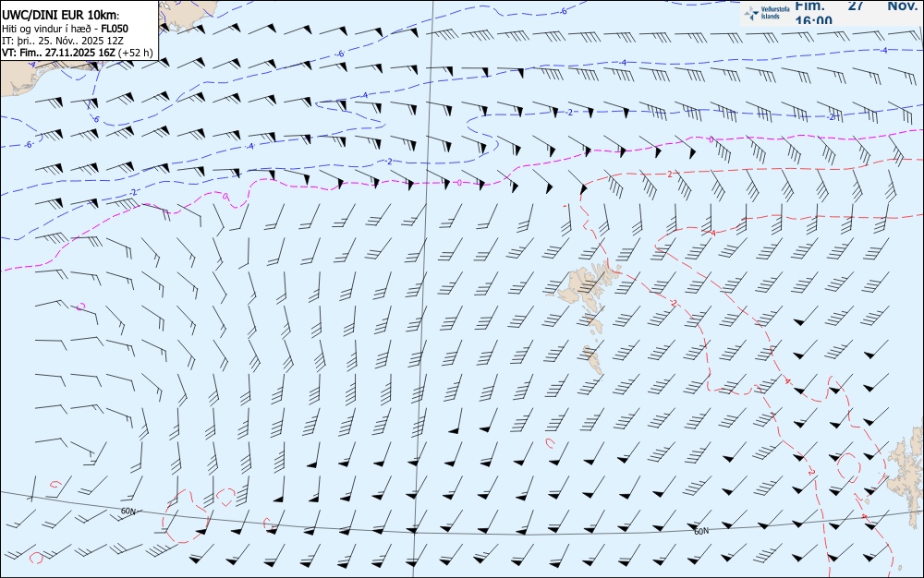The height and width of the screenshot is (578, 924).
Task: Click 'Hiti og vindur í hæð - FL050' line
Action: (66, 29)
